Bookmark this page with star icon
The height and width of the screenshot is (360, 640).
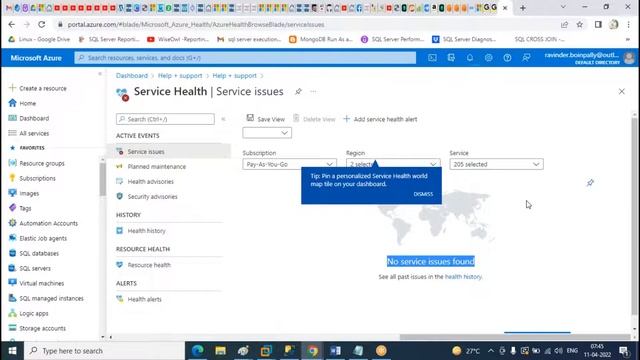[580, 24]
